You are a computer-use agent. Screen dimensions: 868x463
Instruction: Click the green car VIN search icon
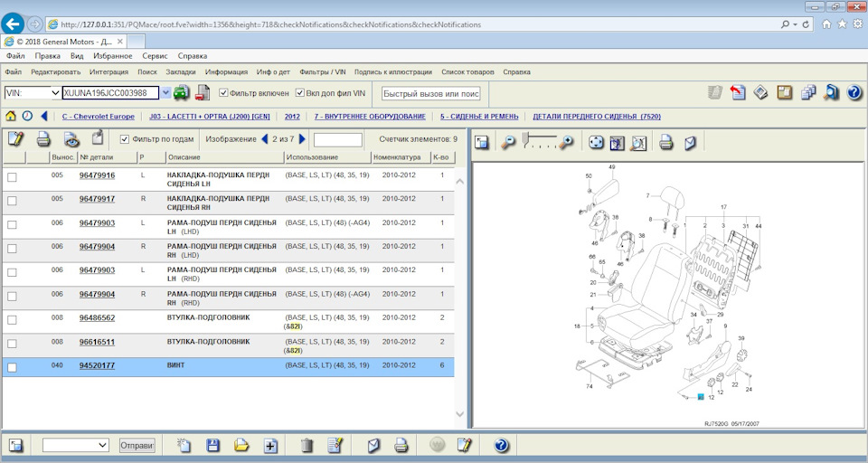tap(182, 92)
